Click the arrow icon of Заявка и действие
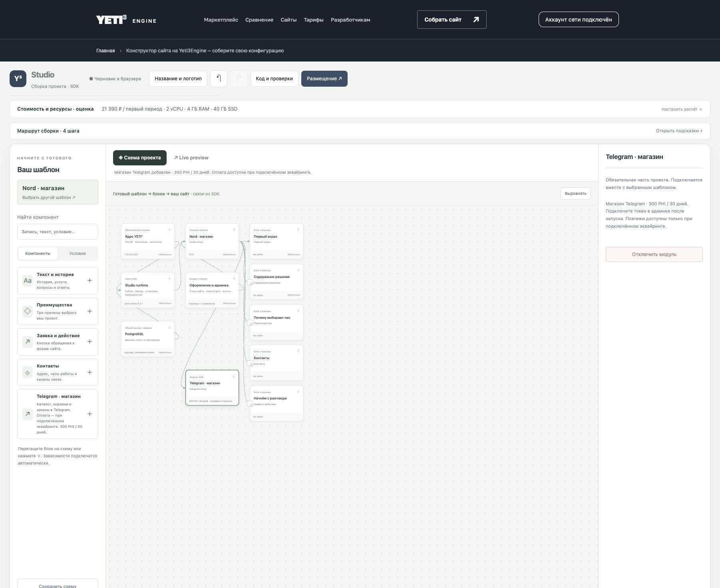 [28, 342]
